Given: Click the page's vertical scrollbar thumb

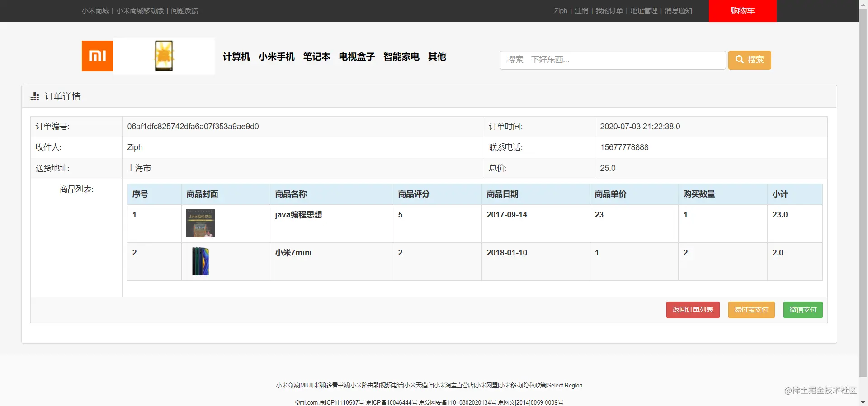Looking at the screenshot, I should tap(863, 192).
